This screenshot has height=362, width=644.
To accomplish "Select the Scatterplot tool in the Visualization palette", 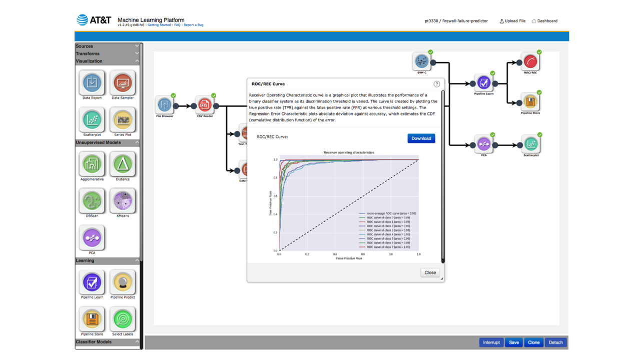I will (92, 119).
